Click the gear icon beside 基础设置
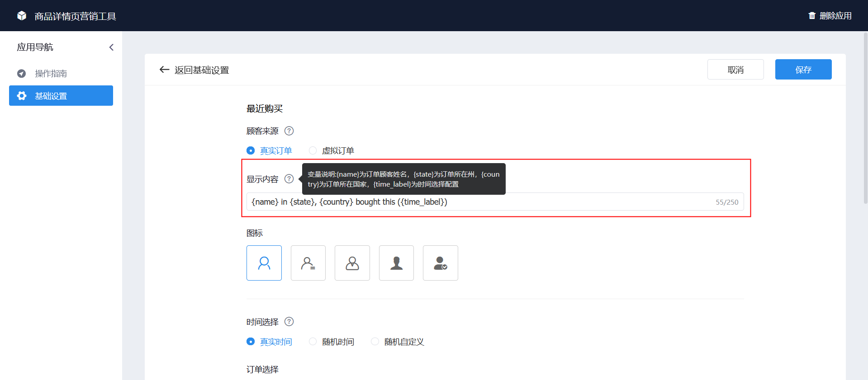 pyautogui.click(x=21, y=96)
